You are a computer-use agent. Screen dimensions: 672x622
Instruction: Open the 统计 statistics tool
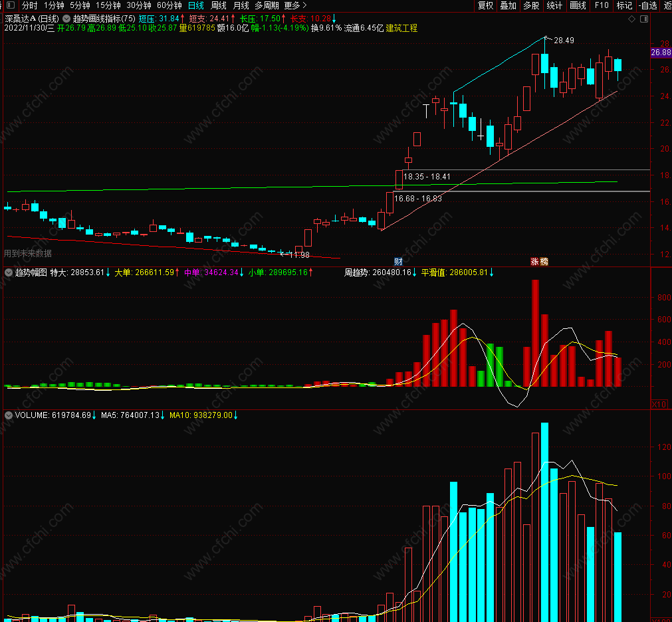pos(554,5)
